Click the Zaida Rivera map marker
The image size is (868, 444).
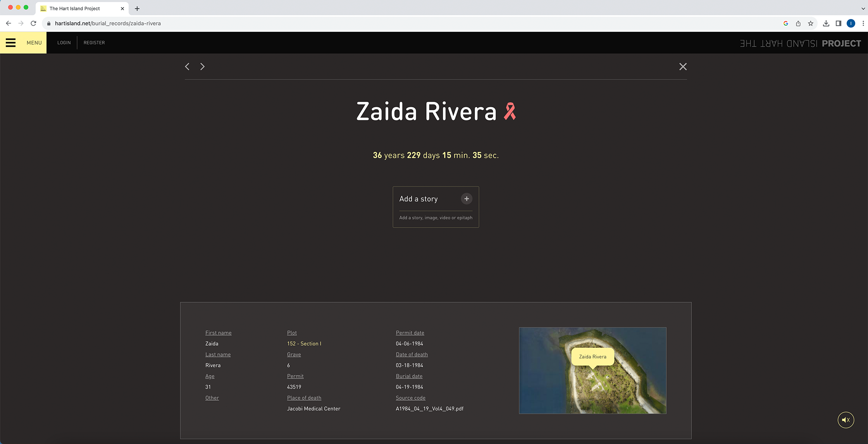point(592,357)
